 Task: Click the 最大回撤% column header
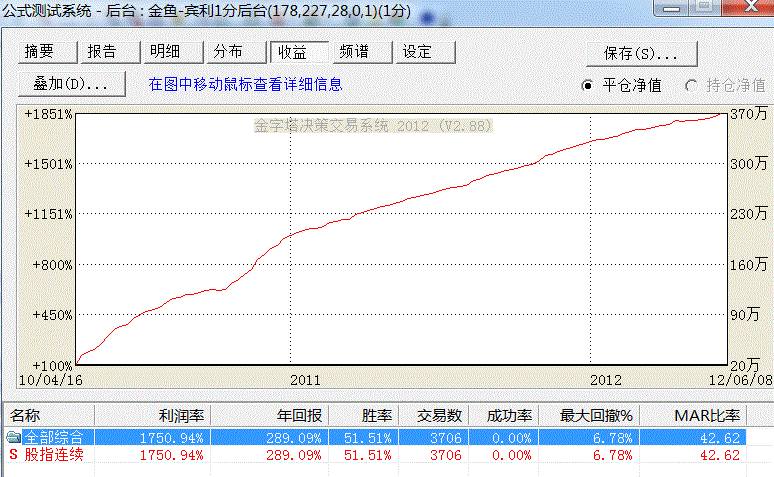click(589, 416)
